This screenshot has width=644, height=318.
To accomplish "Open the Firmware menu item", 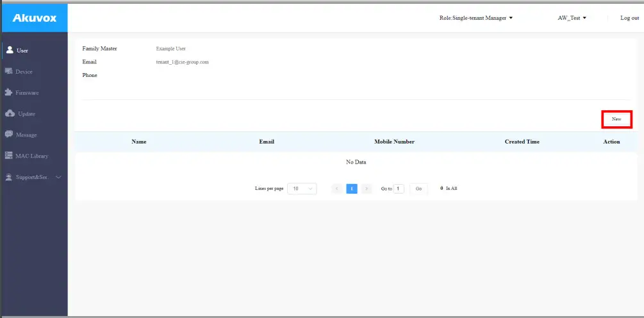I will 34,92.
